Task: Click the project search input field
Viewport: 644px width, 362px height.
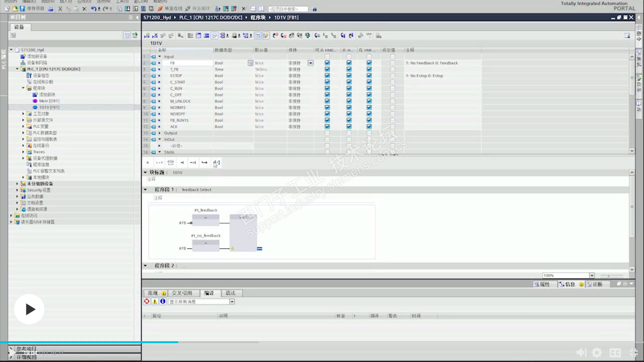Action: pos(288,9)
